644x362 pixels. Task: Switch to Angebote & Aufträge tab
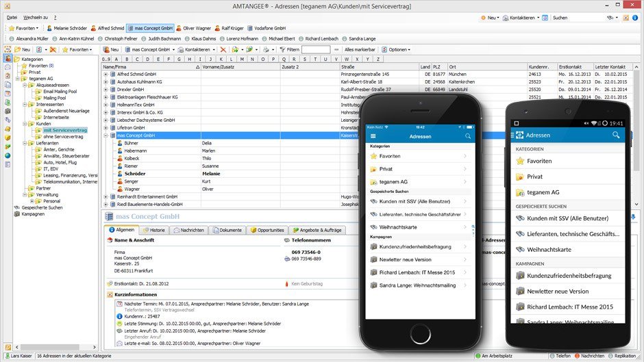coord(317,230)
